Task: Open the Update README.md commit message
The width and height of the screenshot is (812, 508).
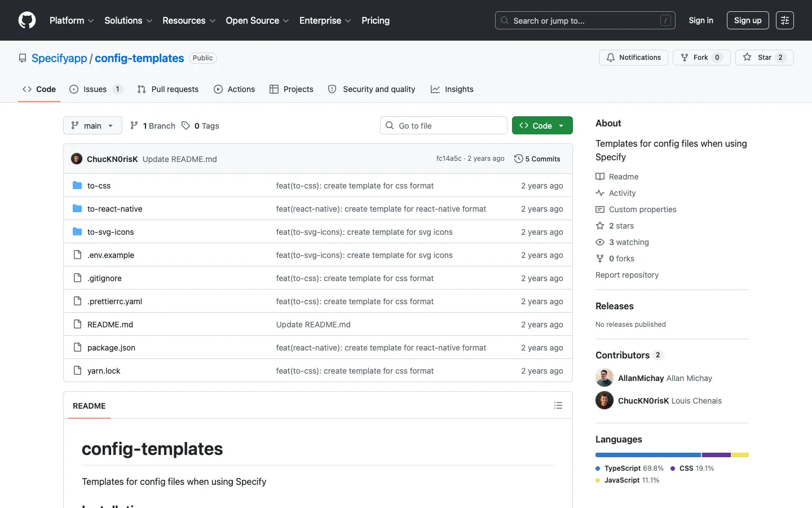Action: pyautogui.click(x=179, y=159)
